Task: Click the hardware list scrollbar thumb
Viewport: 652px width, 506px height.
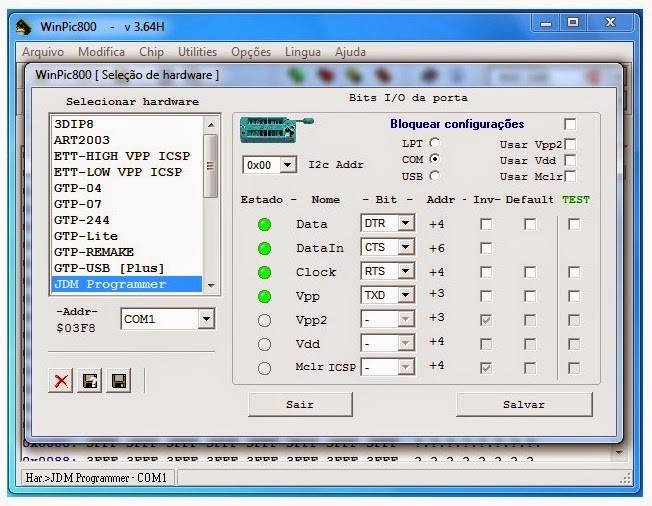Action: click(x=211, y=166)
